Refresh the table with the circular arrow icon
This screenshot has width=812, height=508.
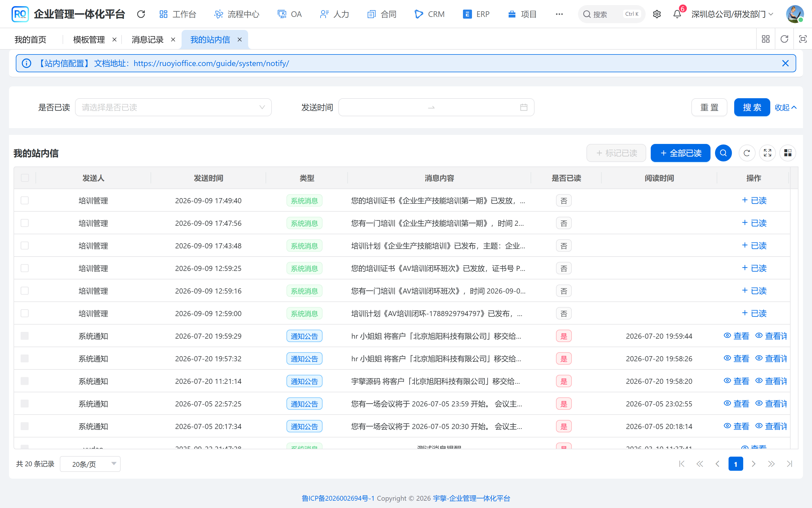coord(747,153)
